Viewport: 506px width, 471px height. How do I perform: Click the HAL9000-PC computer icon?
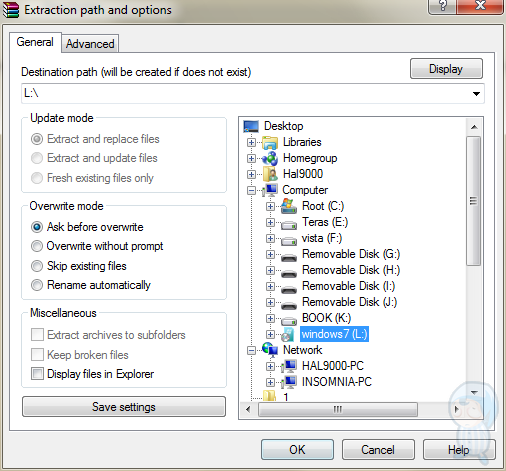[289, 366]
